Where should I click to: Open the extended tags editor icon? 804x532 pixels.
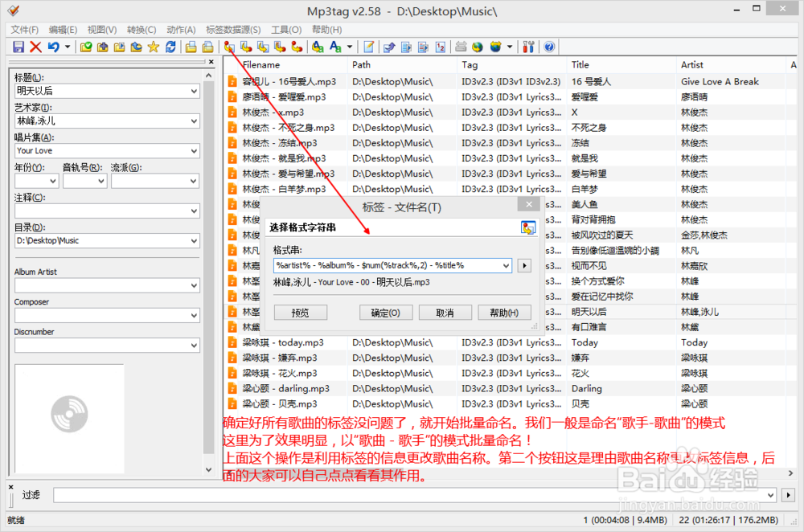click(x=369, y=47)
